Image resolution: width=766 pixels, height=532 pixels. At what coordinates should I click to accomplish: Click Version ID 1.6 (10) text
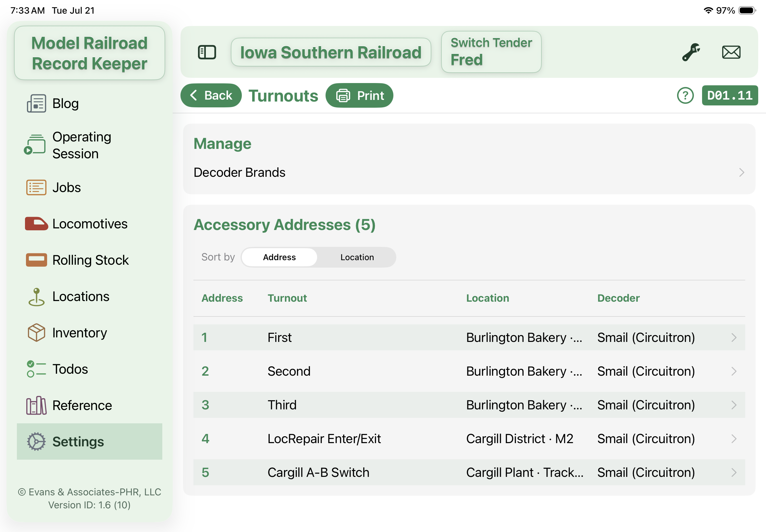point(89,505)
